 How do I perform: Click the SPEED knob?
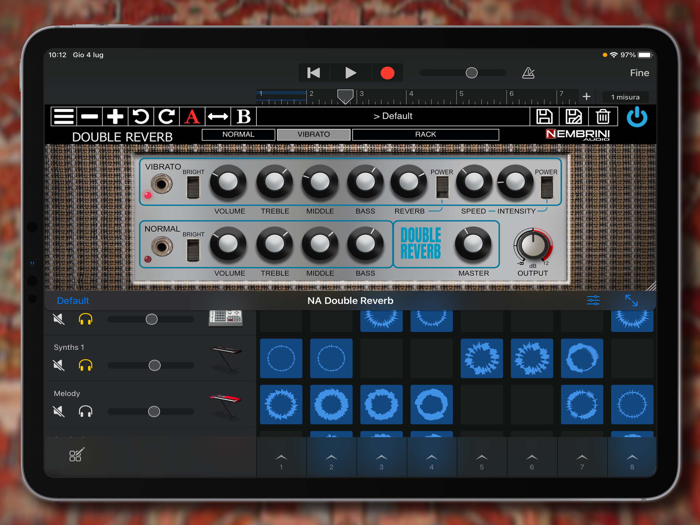click(x=474, y=182)
